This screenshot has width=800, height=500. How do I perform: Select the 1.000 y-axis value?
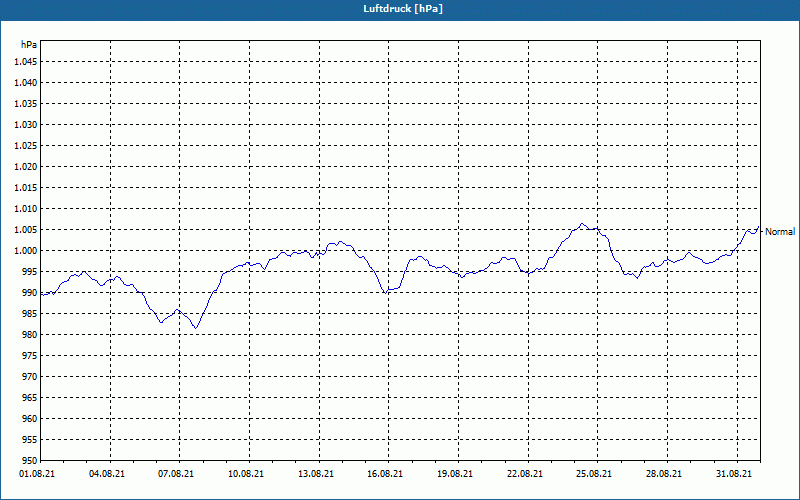[x=24, y=251]
